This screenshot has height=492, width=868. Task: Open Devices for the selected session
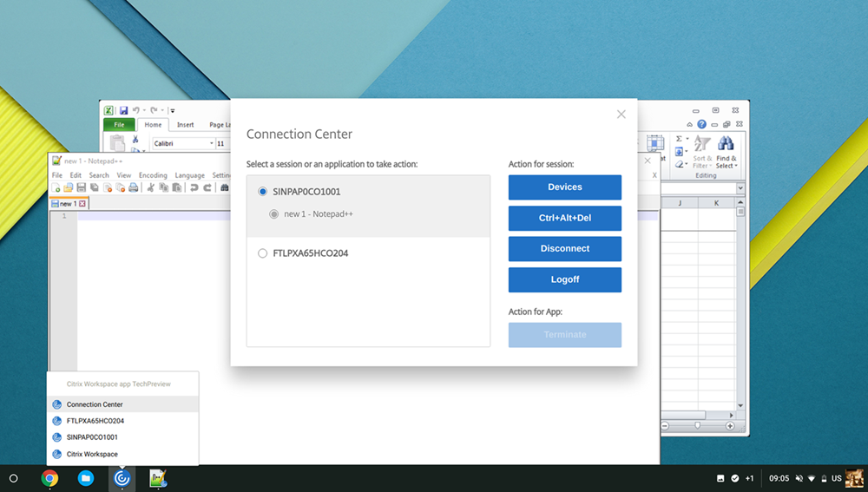(565, 187)
